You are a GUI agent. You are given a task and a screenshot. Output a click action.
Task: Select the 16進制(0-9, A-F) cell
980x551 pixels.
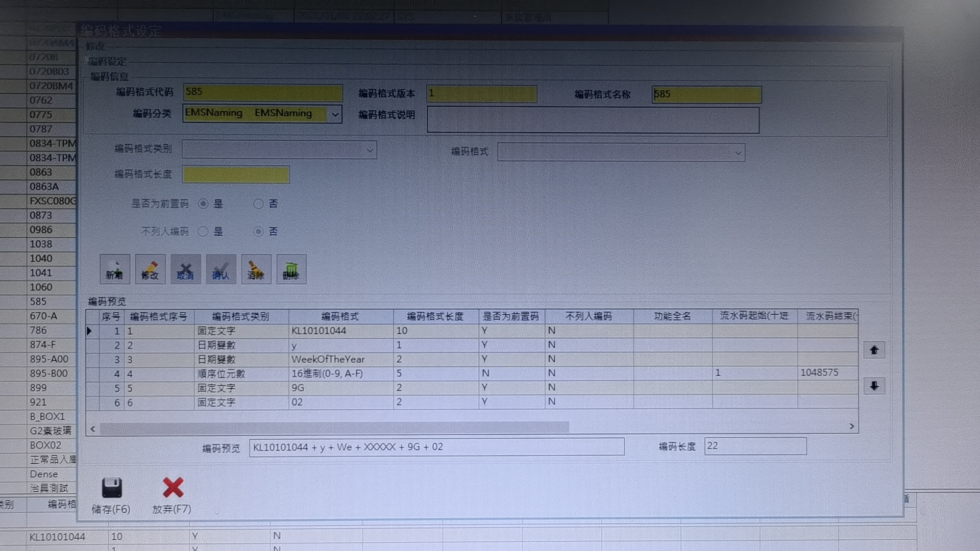click(x=340, y=373)
